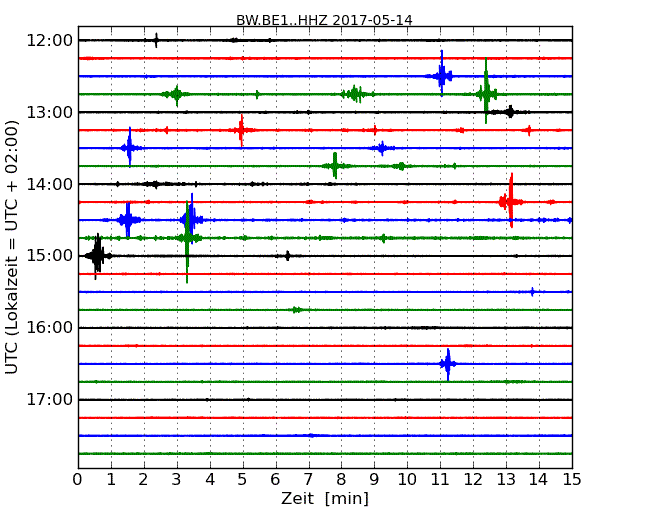Select x-axis tick label 4
The height and width of the screenshot is (520, 650).
pos(210,480)
